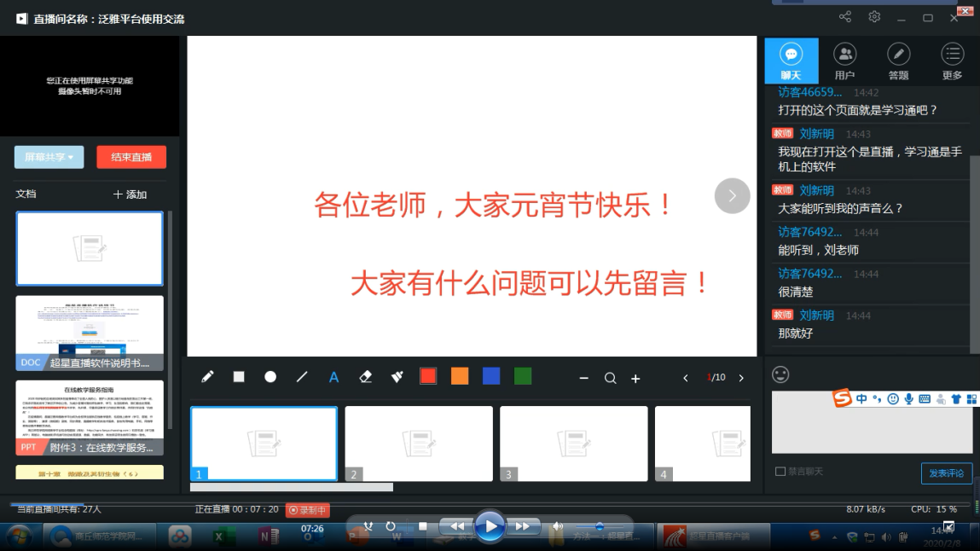The width and height of the screenshot is (980, 551).
Task: Go to next slide with right arrow
Action: pyautogui.click(x=732, y=196)
